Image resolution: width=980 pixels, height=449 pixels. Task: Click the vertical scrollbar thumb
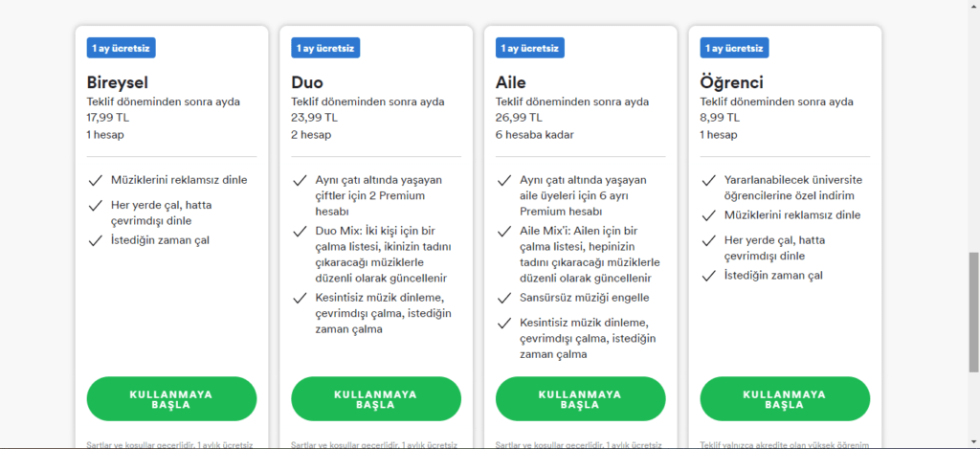tap(973, 312)
